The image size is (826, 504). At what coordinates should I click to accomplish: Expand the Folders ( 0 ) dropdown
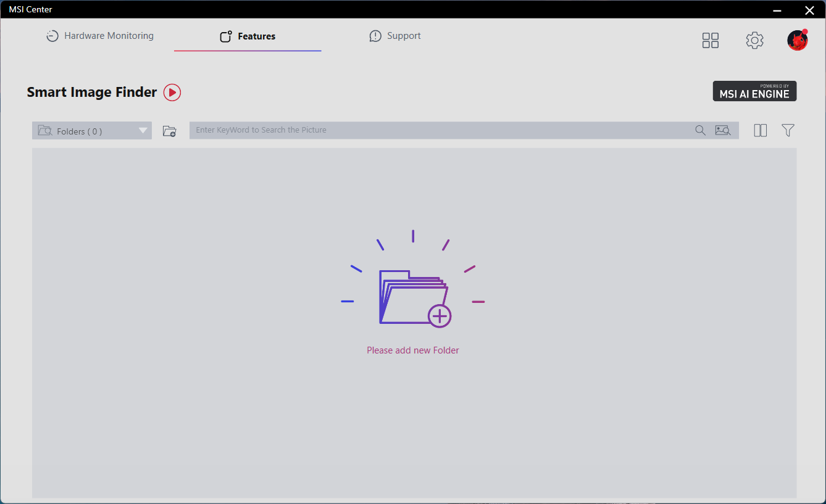pos(92,130)
